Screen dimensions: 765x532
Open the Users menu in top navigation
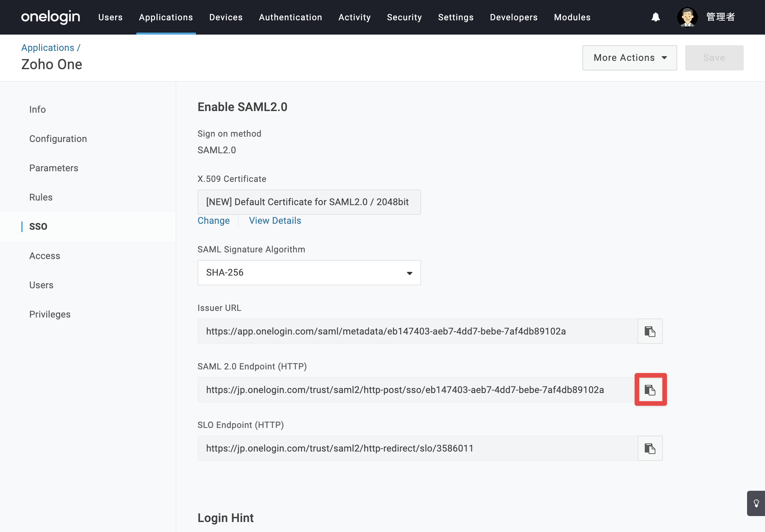pyautogui.click(x=110, y=17)
